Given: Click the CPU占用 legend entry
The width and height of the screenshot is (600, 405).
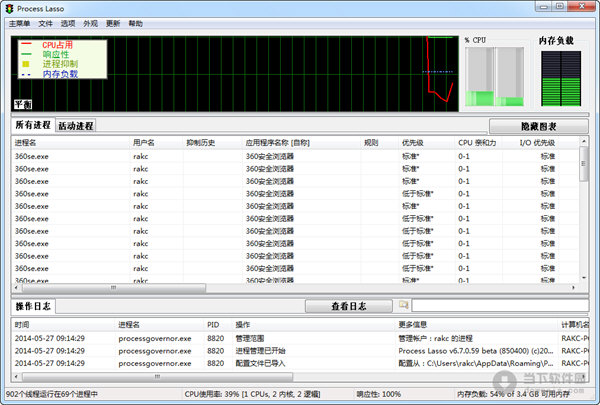Looking at the screenshot, I should pos(57,45).
